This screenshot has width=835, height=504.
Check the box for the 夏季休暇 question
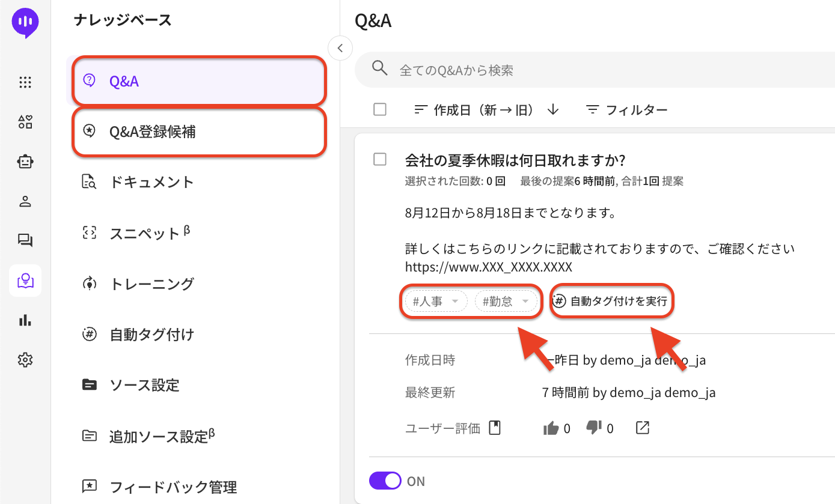tap(380, 159)
